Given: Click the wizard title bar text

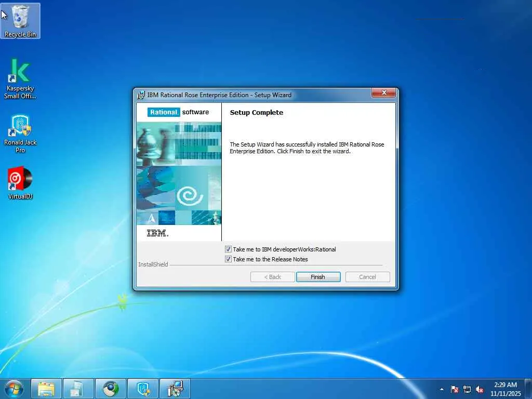Looking at the screenshot, I should point(219,95).
